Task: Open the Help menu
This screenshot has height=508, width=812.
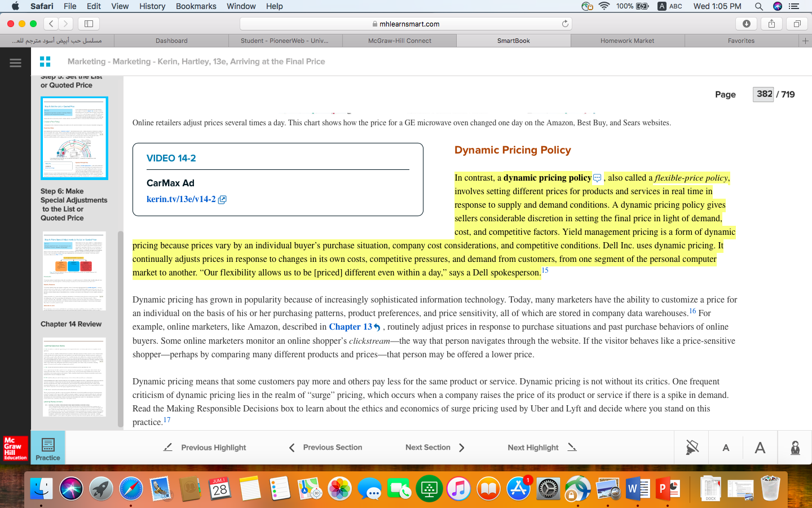Action: (275, 6)
